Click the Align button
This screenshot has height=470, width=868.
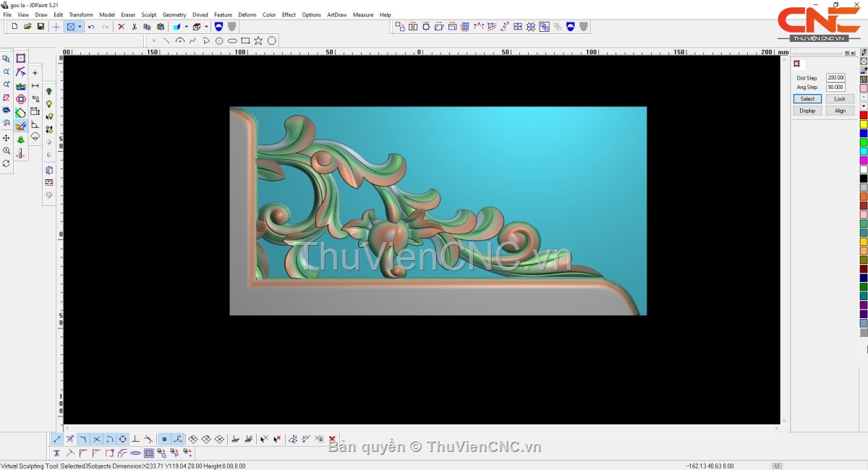[840, 111]
